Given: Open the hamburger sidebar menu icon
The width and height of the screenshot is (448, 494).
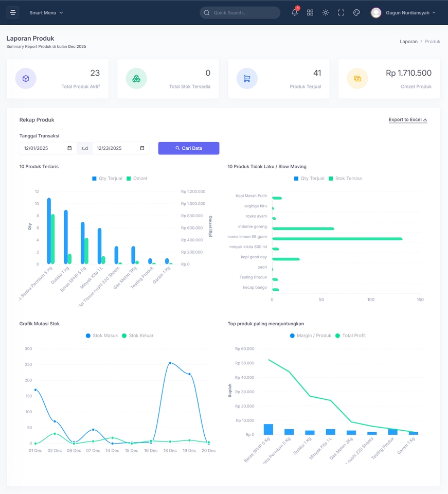Looking at the screenshot, I should 13,12.
